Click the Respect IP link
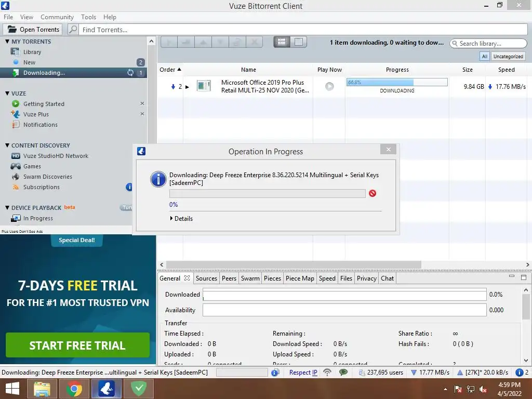 coord(303,373)
